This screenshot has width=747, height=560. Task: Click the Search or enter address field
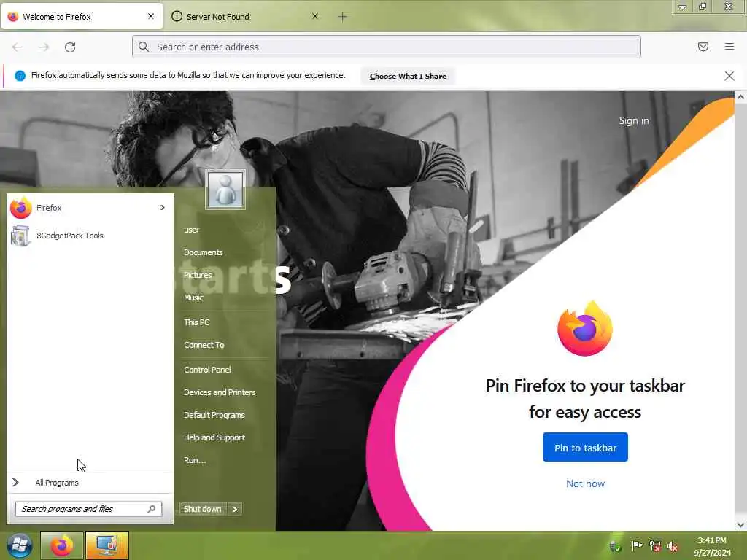[387, 47]
